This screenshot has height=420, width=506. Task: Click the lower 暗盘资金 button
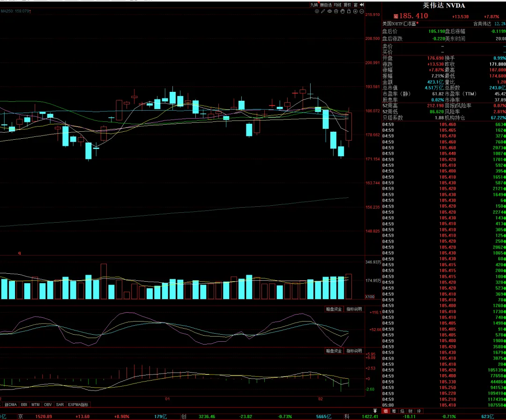point(334,351)
